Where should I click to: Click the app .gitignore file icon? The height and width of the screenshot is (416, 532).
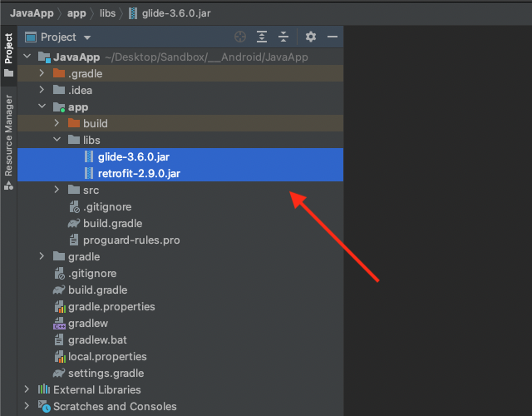[x=74, y=206]
